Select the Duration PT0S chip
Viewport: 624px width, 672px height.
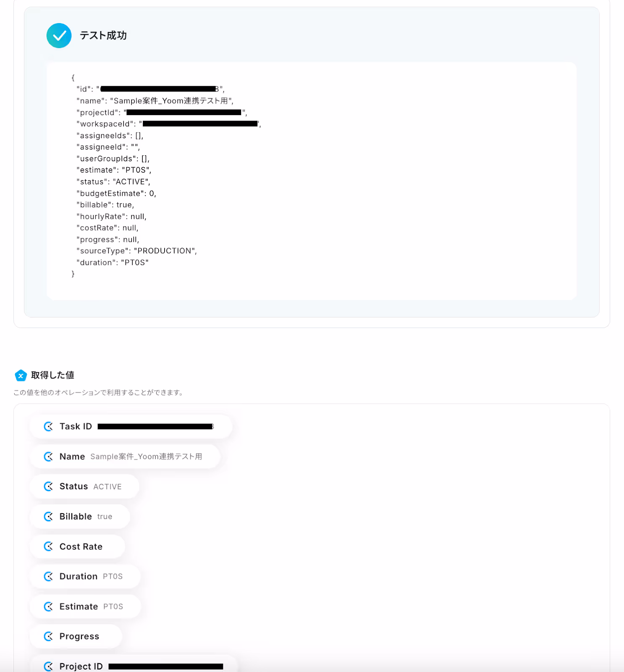(x=85, y=576)
